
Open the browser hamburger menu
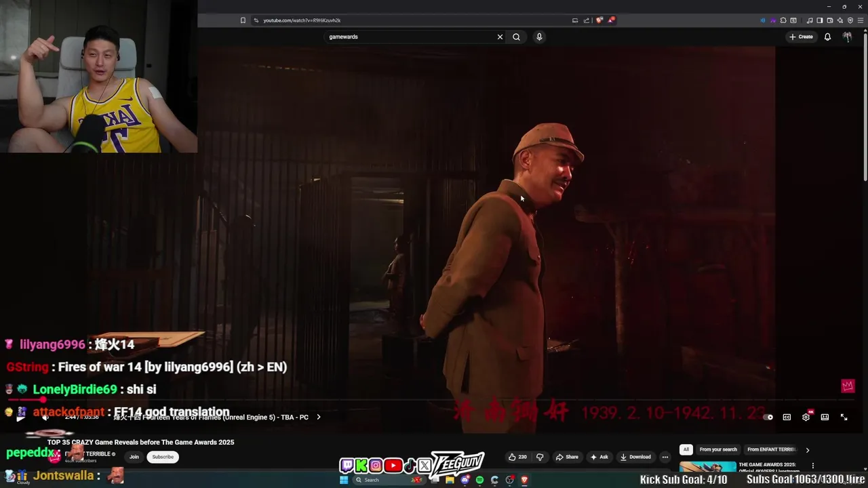click(x=861, y=20)
